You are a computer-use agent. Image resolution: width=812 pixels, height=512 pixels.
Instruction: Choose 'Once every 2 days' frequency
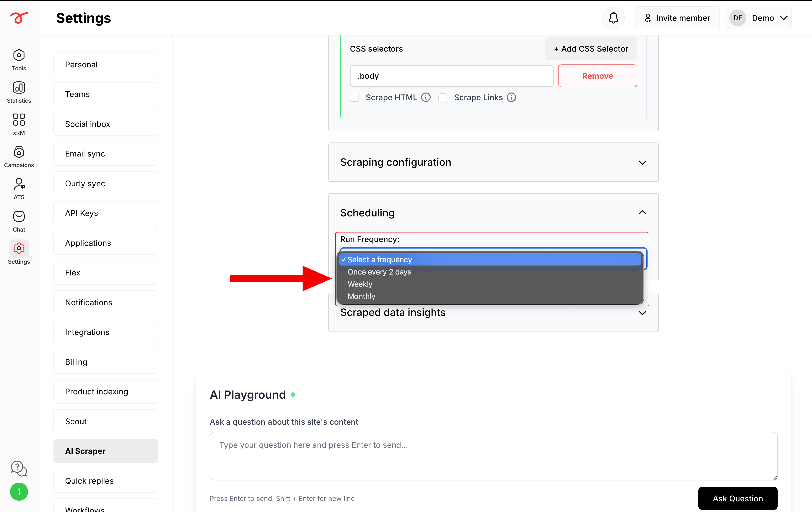[490, 272]
